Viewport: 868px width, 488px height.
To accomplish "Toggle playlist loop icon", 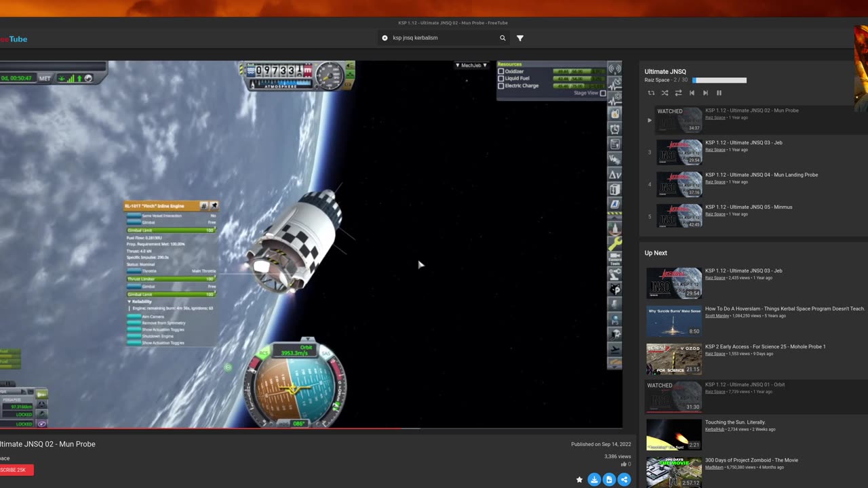I will [651, 93].
